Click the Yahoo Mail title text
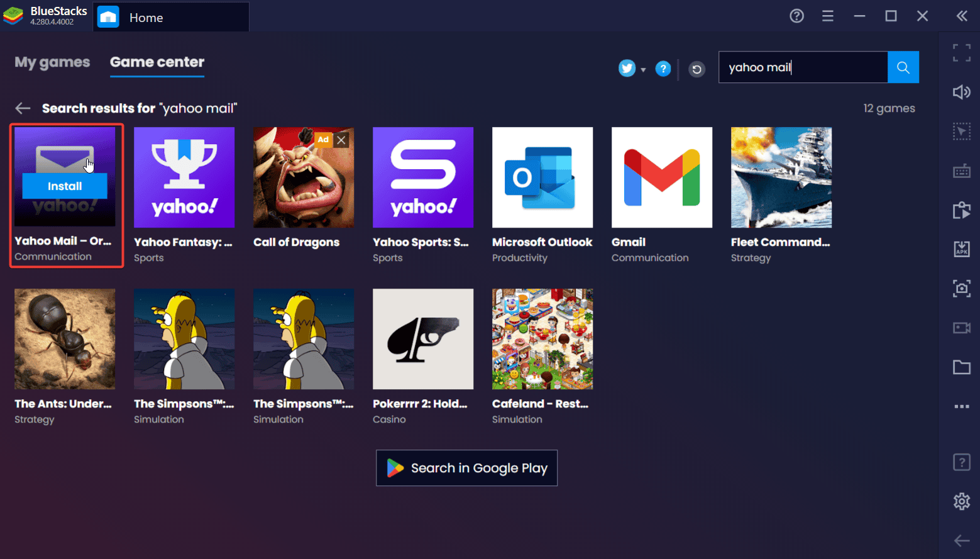 coord(63,241)
